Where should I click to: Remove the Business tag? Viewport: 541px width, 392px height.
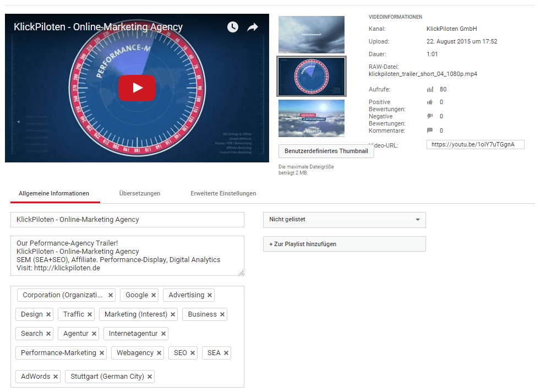coord(222,314)
